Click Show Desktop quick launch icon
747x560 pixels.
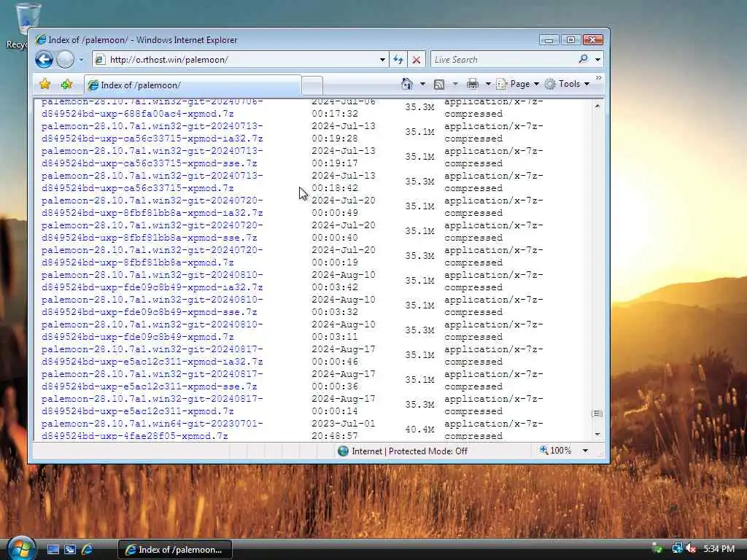53,550
